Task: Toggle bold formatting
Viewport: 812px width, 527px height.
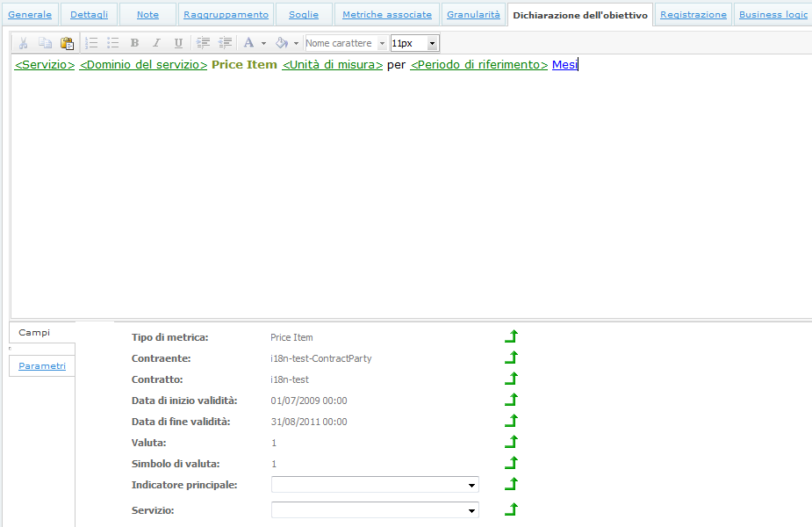Action: click(x=134, y=43)
